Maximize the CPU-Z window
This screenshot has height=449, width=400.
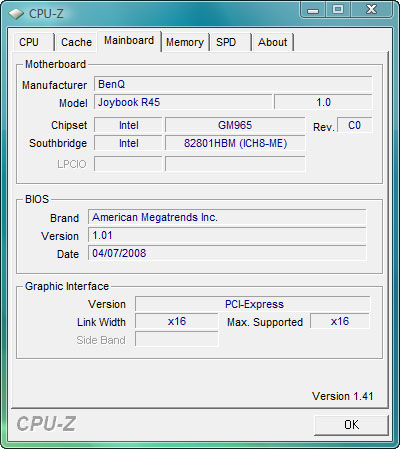pyautogui.click(x=338, y=9)
